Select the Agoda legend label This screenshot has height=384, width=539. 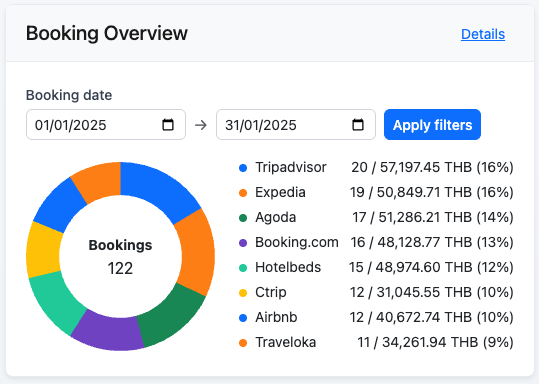[275, 217]
